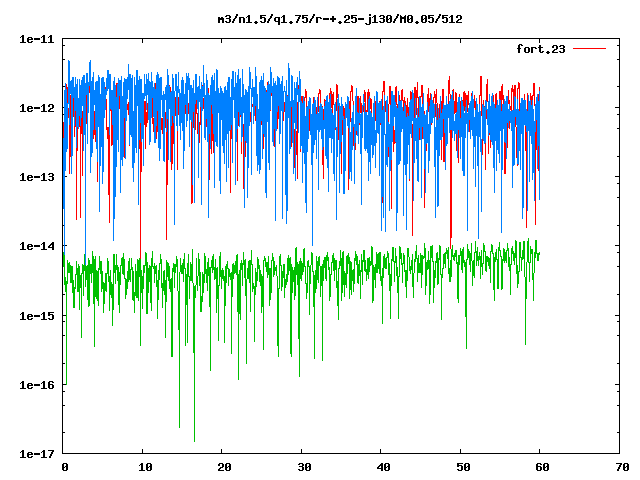Click the y-axis label 1e-15
Image resolution: width=640 pixels, height=480 pixels.
(37, 316)
